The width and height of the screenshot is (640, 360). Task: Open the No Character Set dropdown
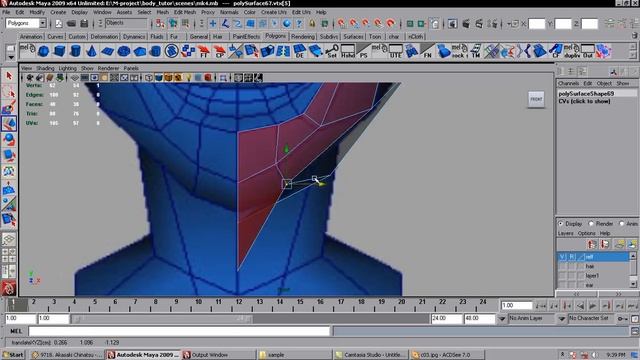[x=562, y=318]
